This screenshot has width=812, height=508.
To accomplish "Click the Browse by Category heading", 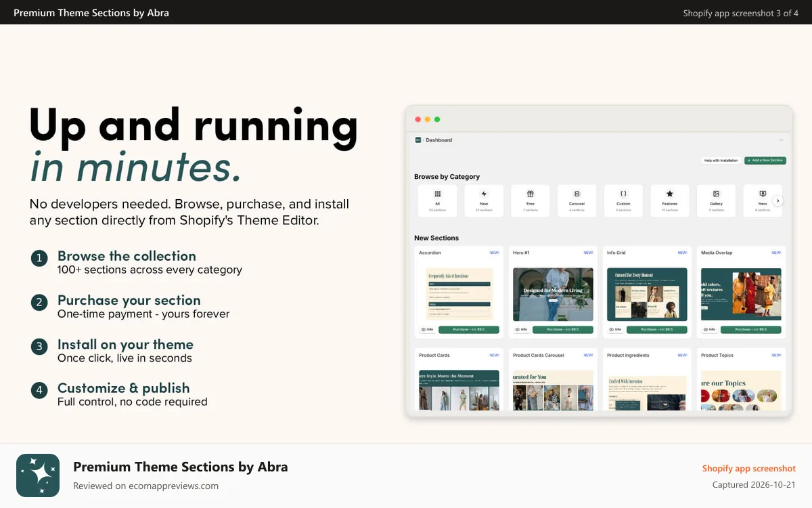I will coord(447,177).
